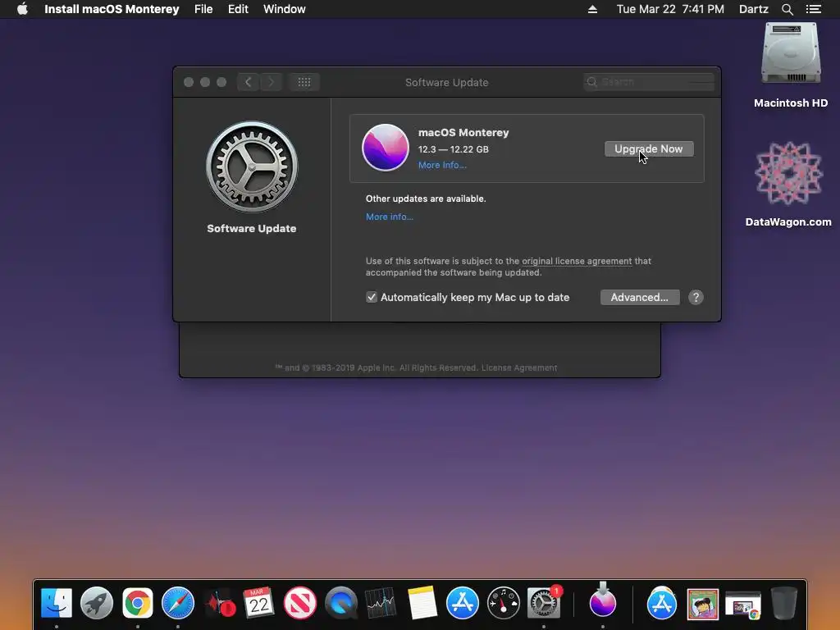Go back in System Preferences
The width and height of the screenshot is (840, 630).
pos(248,82)
